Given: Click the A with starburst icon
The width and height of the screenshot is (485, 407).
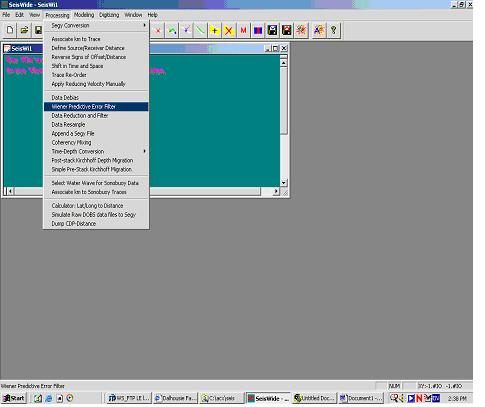Looking at the screenshot, I should point(319,31).
